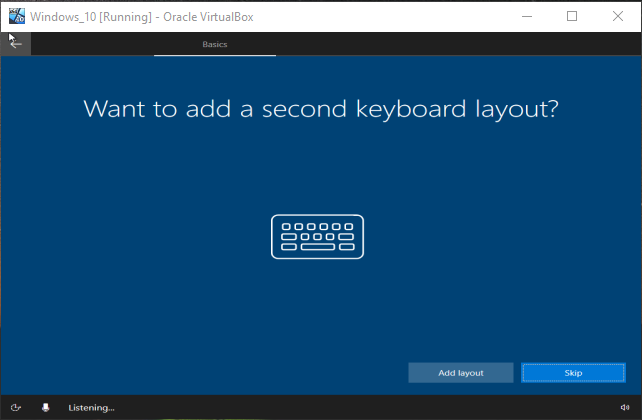
Task: Select the Basics tab
Action: (215, 45)
